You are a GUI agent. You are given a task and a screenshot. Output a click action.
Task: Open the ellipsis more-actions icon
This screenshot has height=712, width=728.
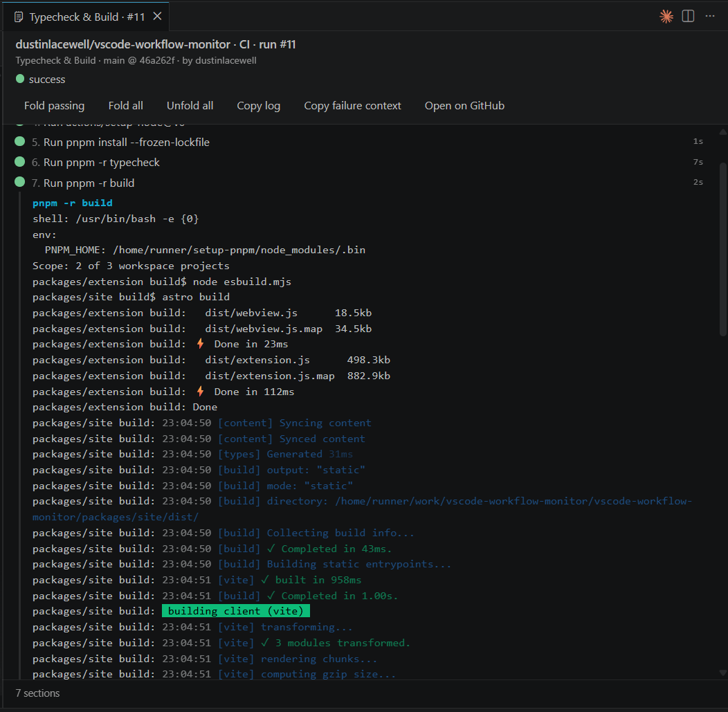tap(710, 17)
